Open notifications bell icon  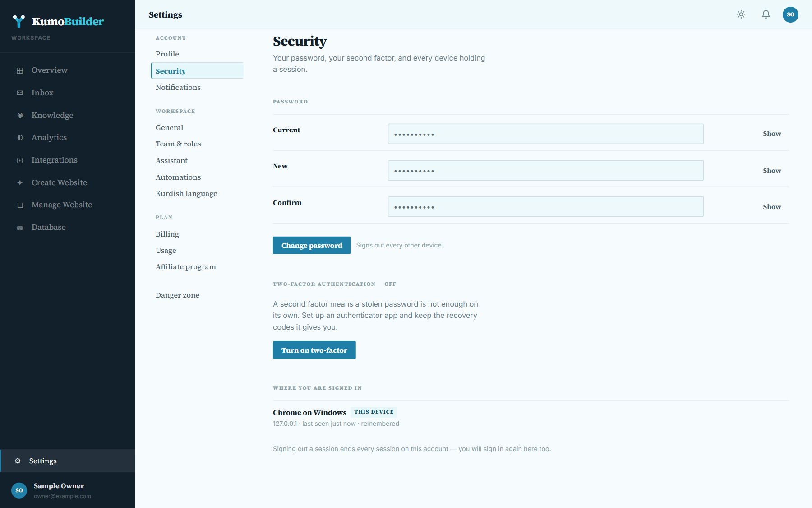point(766,14)
